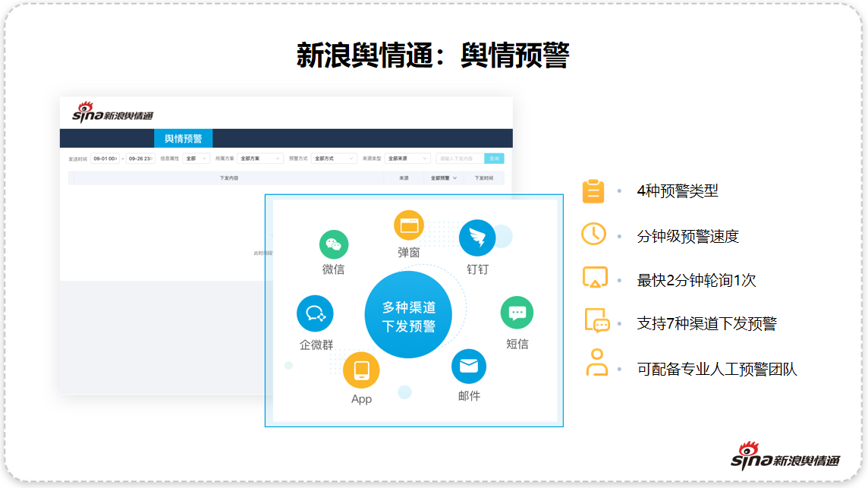
Task: Click the App phone icon
Action: pos(361,370)
